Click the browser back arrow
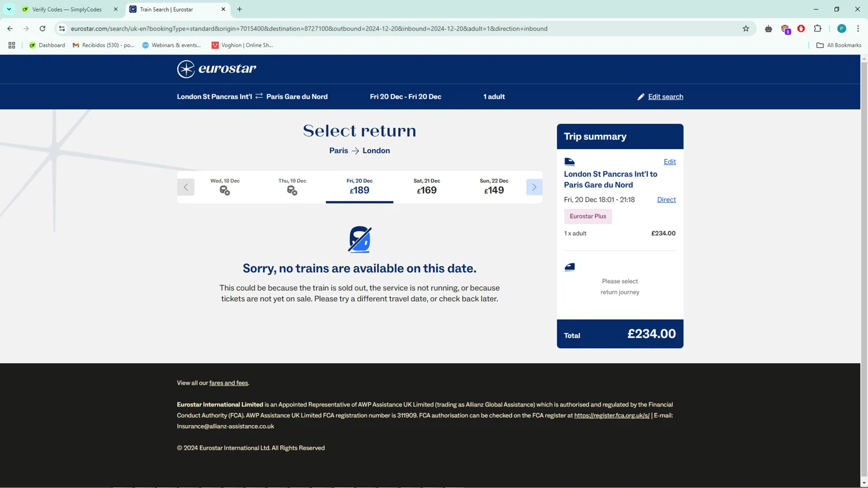The width and height of the screenshot is (868, 488). pyautogui.click(x=10, y=28)
